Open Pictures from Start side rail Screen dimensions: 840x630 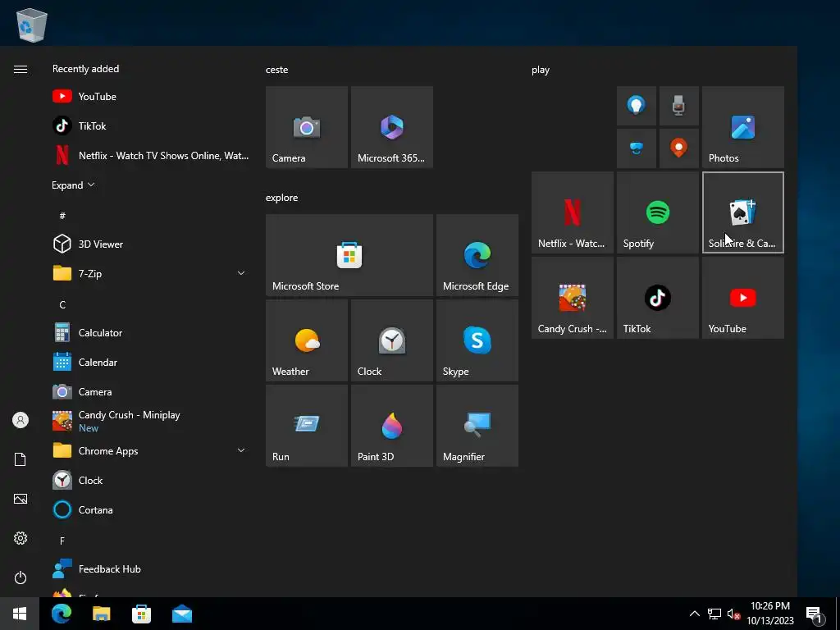pyautogui.click(x=21, y=499)
